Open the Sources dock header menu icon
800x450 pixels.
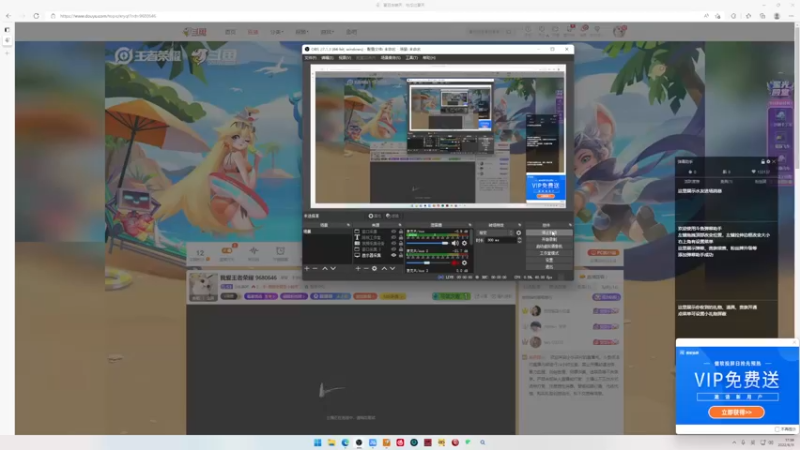[400, 225]
